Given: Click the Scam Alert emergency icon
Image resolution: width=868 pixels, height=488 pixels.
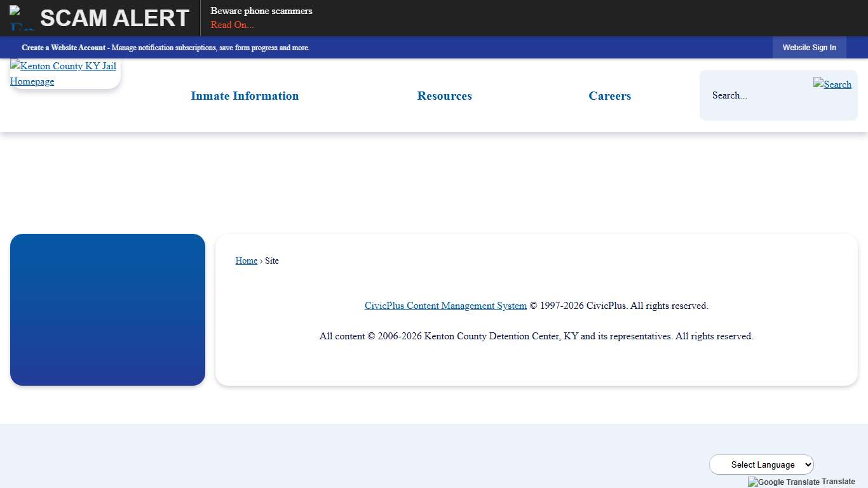Looking at the screenshot, I should click(x=21, y=18).
